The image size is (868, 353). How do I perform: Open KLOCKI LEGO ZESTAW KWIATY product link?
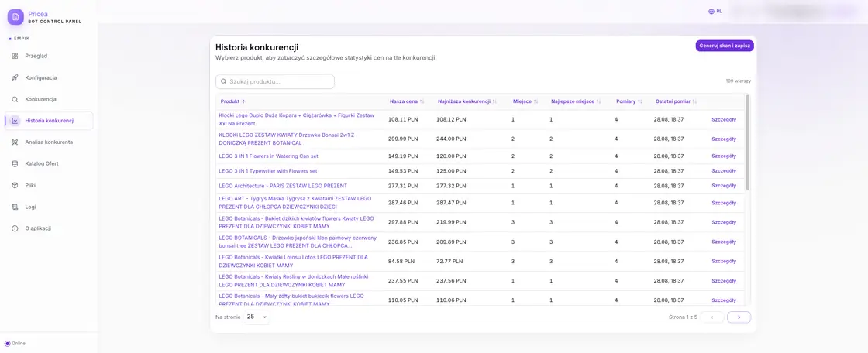(x=286, y=139)
